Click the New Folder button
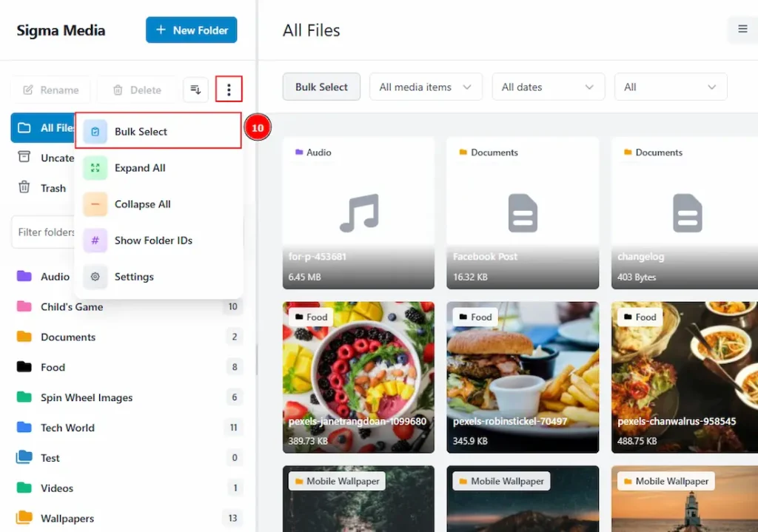This screenshot has height=532, width=758. tap(191, 30)
